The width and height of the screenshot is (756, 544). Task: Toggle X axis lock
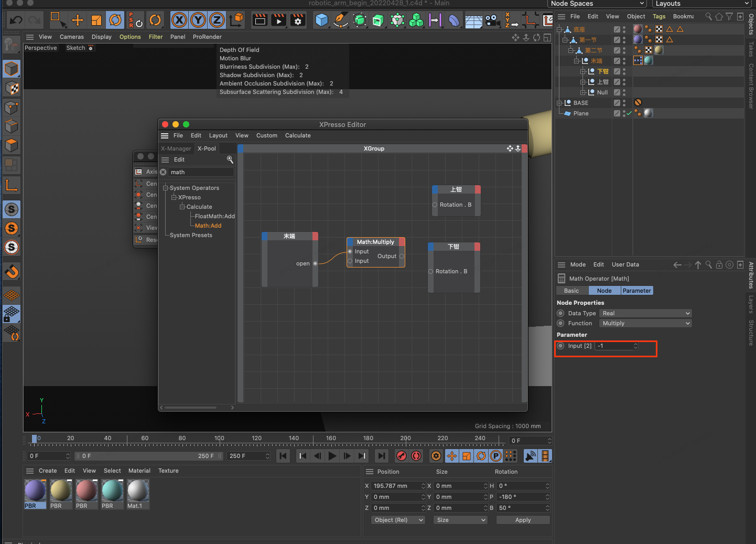click(x=179, y=20)
